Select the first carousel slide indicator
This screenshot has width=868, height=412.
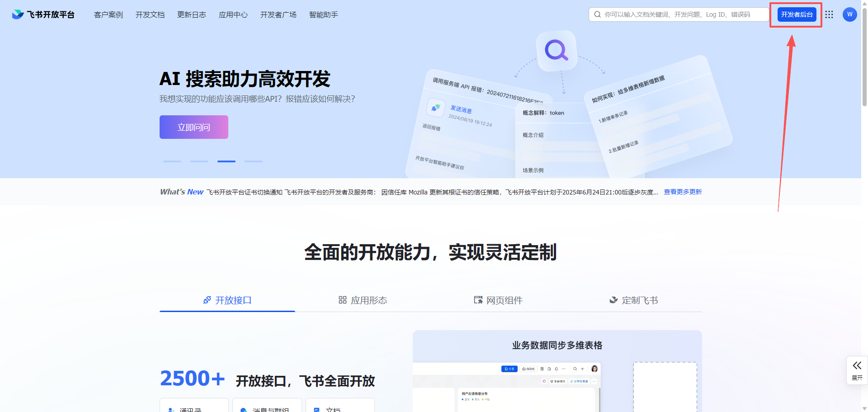pyautogui.click(x=172, y=161)
